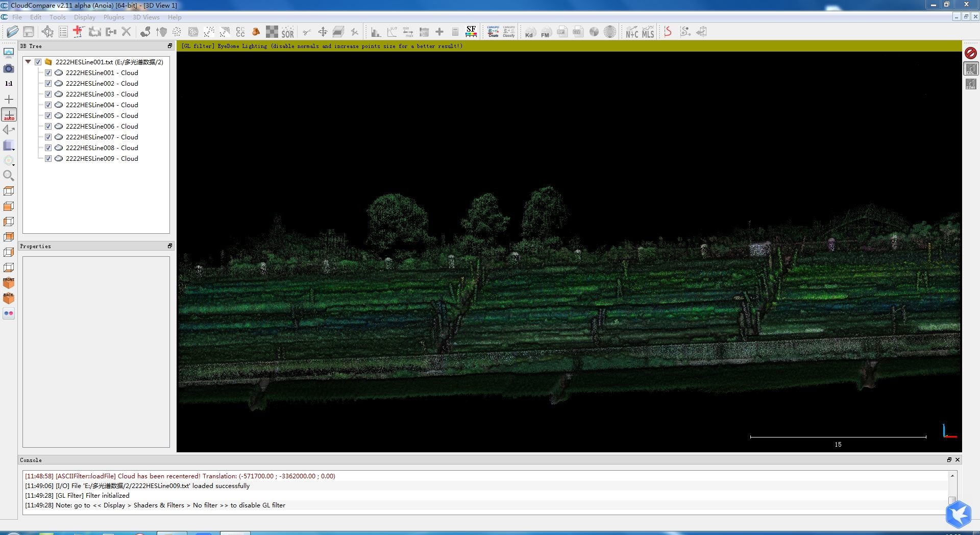
Task: Click the Kd plugin icon
Action: (x=530, y=32)
